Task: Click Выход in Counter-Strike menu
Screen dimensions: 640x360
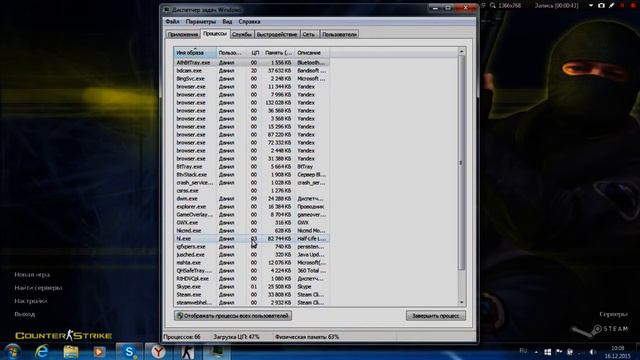Action: pos(25,314)
